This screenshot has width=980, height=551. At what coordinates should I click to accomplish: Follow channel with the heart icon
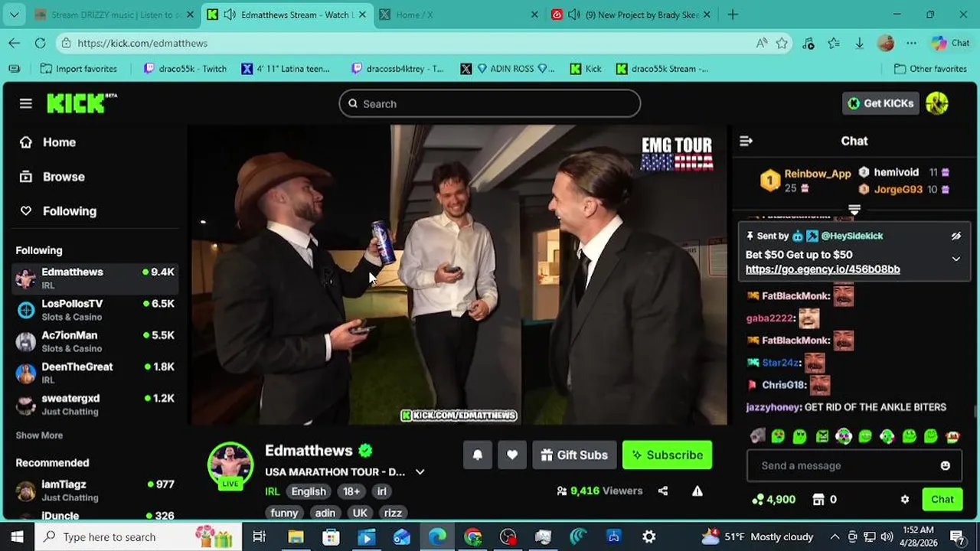[512, 455]
